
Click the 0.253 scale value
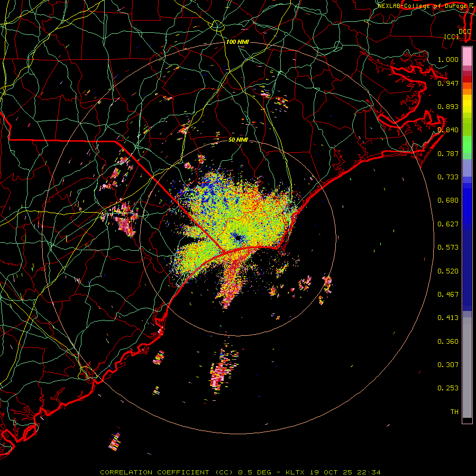click(448, 388)
